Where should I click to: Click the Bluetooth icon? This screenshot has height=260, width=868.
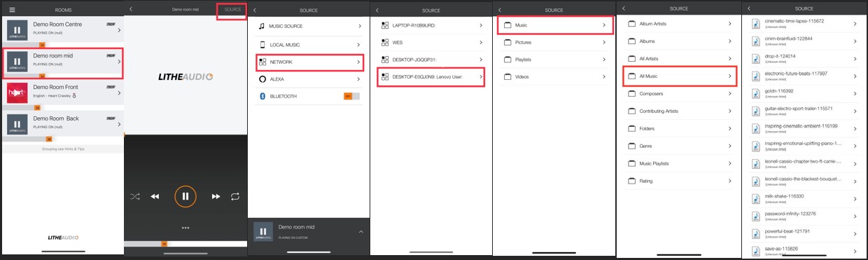(262, 96)
